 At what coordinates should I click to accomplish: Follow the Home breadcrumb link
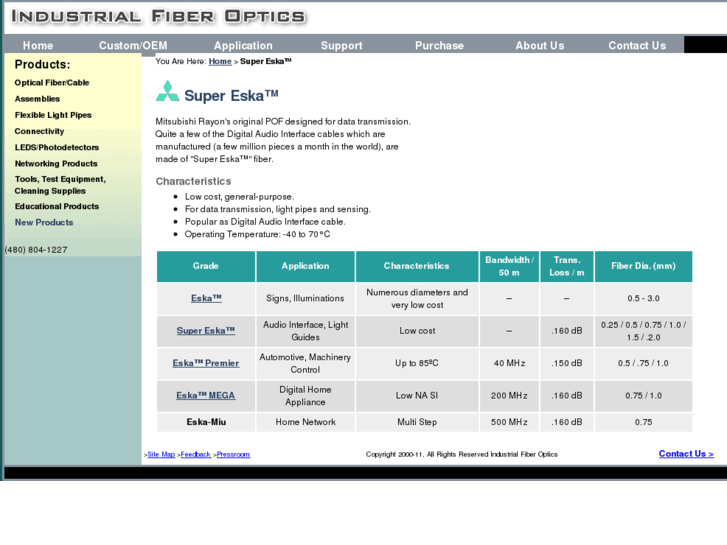pos(220,61)
